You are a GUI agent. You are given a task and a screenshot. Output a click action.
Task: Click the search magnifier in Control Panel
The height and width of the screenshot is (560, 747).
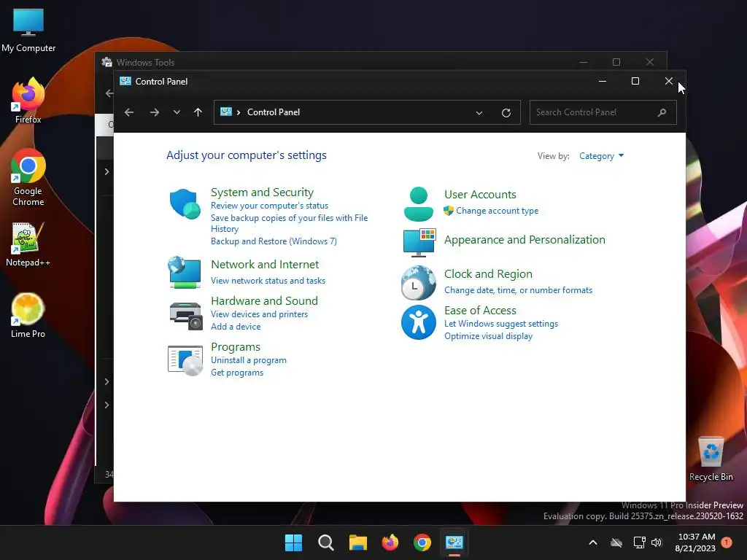tap(662, 112)
